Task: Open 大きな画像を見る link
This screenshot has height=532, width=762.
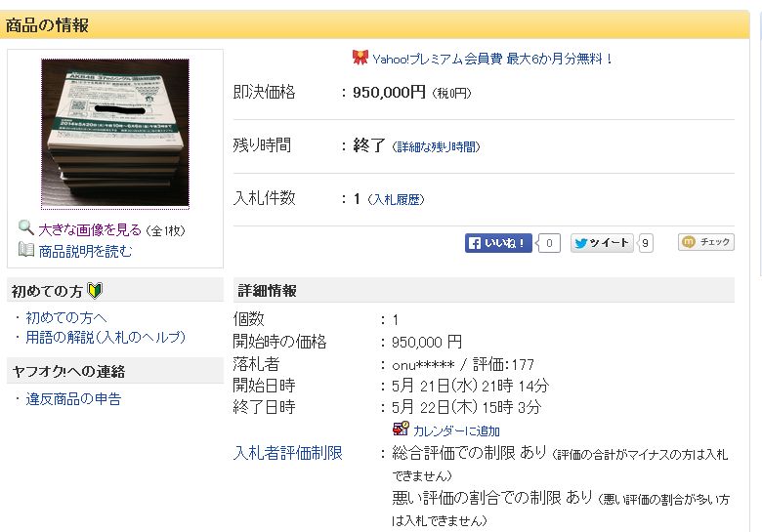Action: (90, 229)
